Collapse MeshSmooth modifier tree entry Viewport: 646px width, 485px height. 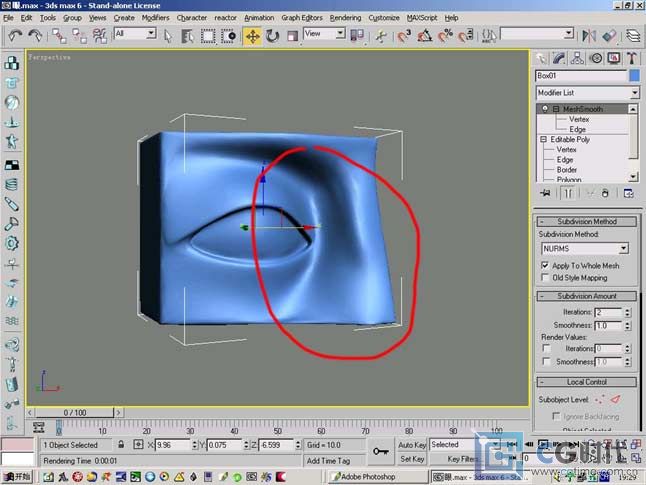556,109
